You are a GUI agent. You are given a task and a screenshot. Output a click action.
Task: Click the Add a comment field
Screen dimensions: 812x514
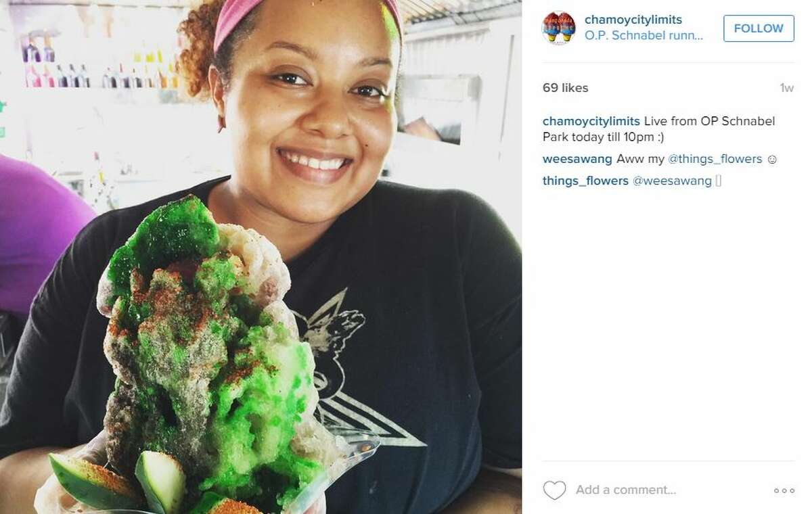[x=626, y=490]
